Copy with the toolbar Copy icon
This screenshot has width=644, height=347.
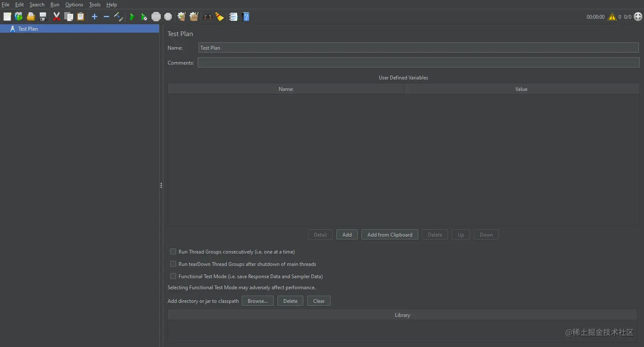(x=69, y=17)
